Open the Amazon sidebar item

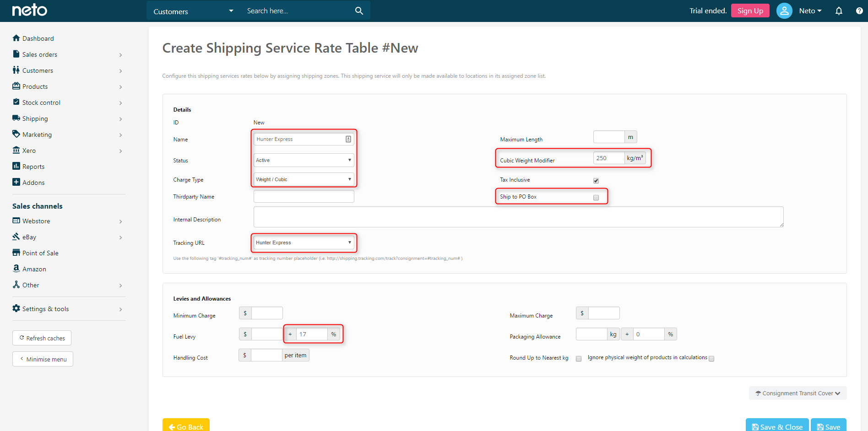(x=34, y=269)
